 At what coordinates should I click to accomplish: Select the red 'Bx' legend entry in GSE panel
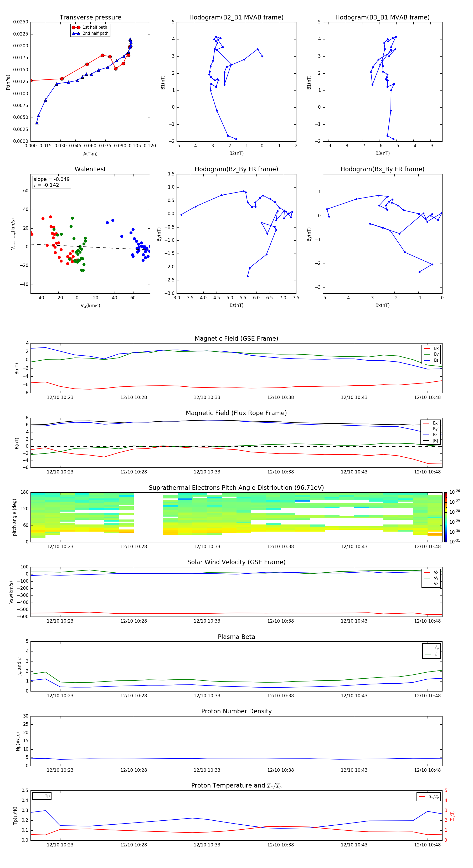[x=431, y=349]
